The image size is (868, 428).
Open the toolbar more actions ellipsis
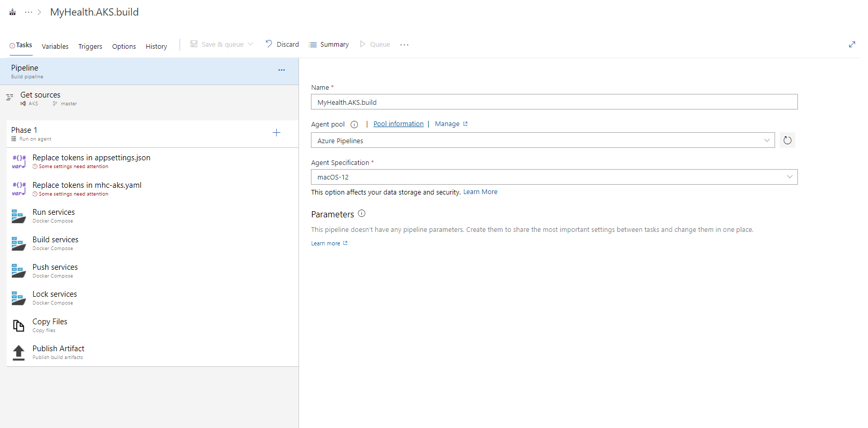coord(404,45)
